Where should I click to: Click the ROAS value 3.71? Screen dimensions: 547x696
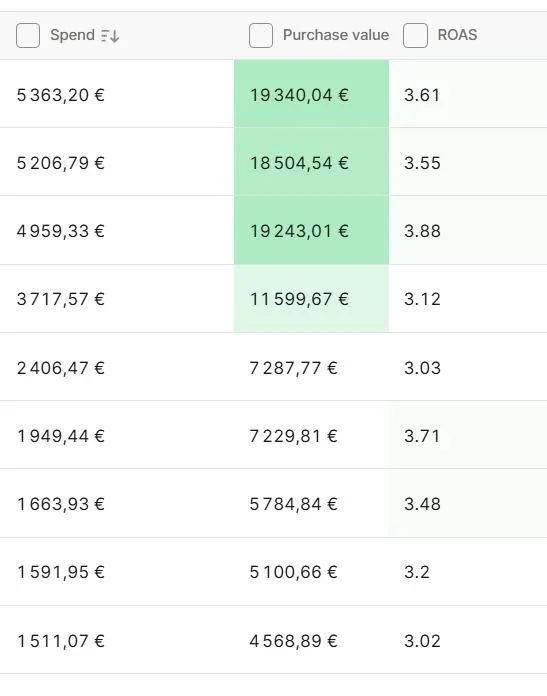pyautogui.click(x=422, y=436)
